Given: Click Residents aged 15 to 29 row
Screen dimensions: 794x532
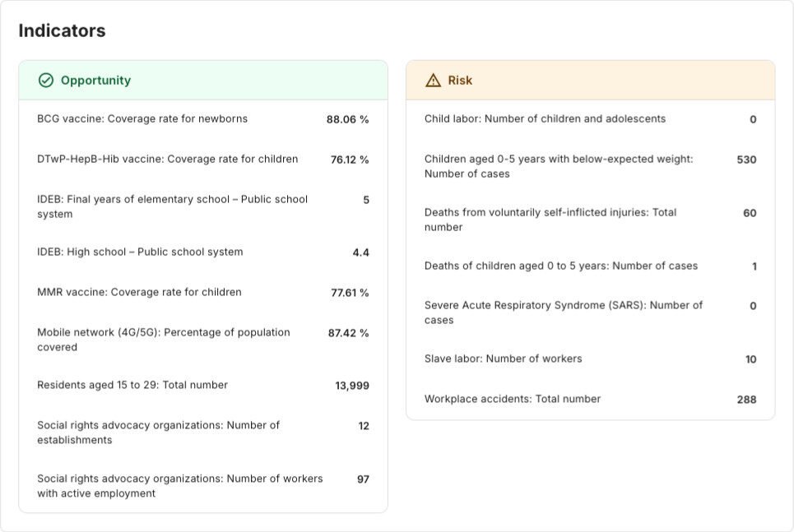Looking at the screenshot, I should pos(132,386).
